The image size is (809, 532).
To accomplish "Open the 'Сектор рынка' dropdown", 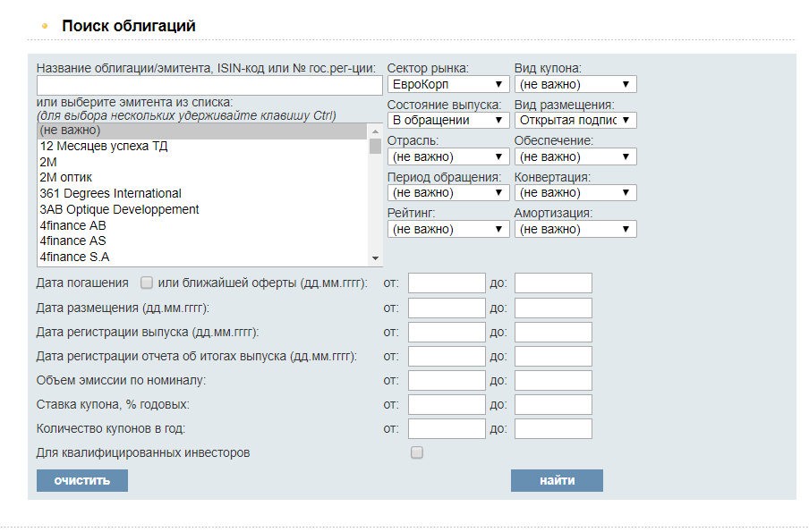I will 447,84.
